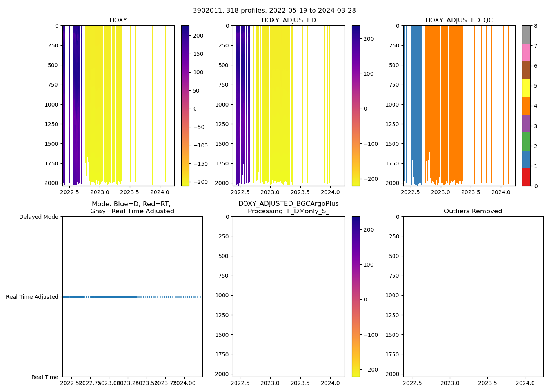This screenshot has width=549, height=392.
Task: Click the figure title with float ID 3902011
Action: coord(274,11)
